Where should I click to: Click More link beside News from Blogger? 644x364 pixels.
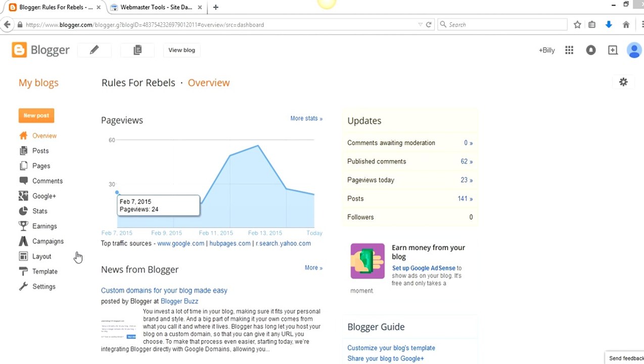pos(313,267)
